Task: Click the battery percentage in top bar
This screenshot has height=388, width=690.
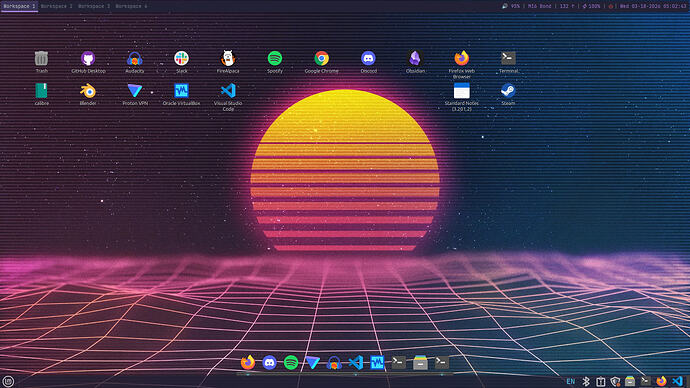Action: pos(591,6)
